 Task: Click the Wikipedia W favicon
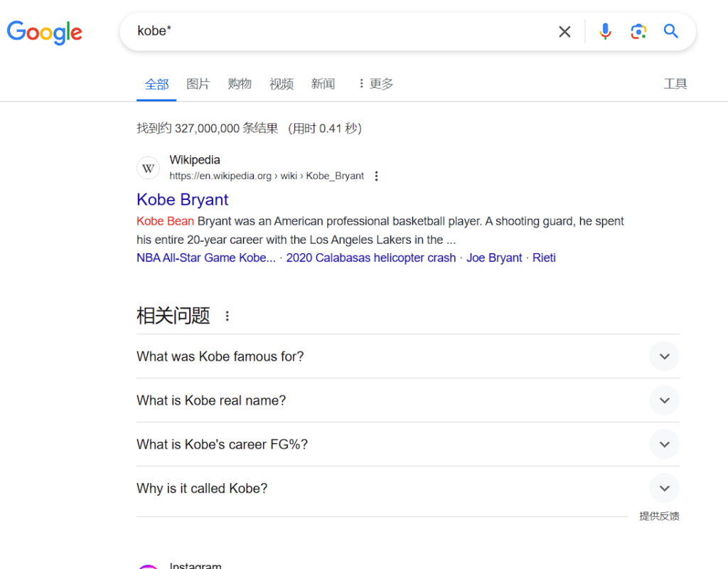[148, 168]
